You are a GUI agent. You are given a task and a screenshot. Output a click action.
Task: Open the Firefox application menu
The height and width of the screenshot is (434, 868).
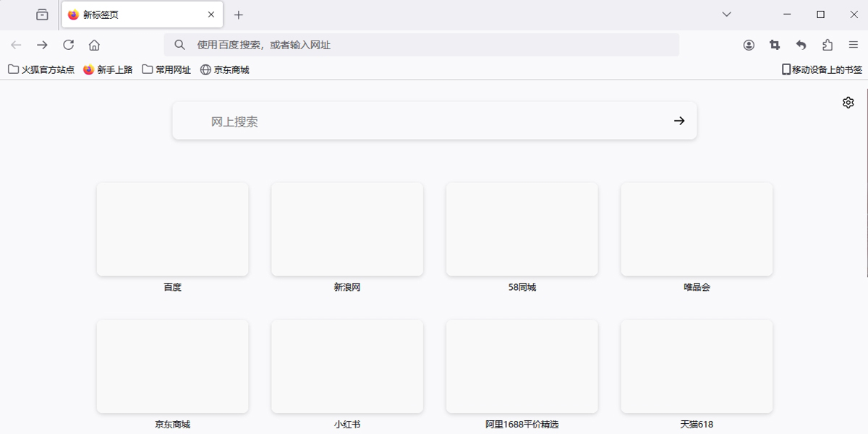tap(854, 45)
